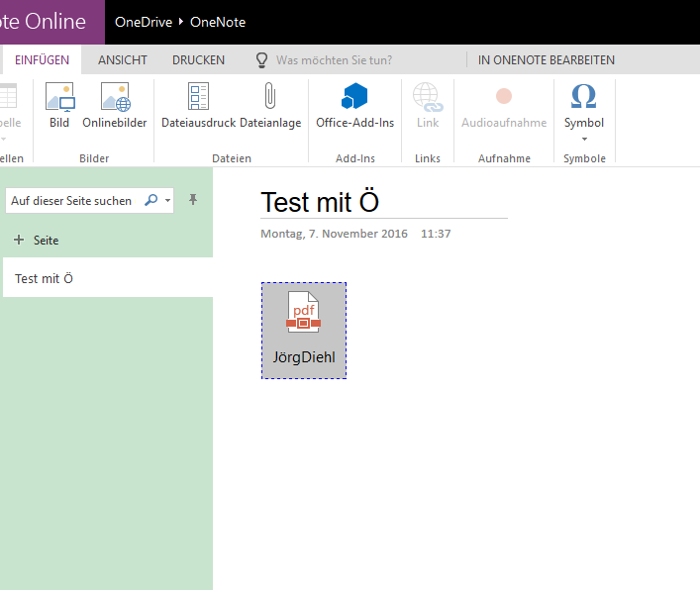The width and height of the screenshot is (700, 590).
Task: Expand the Symbol dropdown
Action: [584, 139]
